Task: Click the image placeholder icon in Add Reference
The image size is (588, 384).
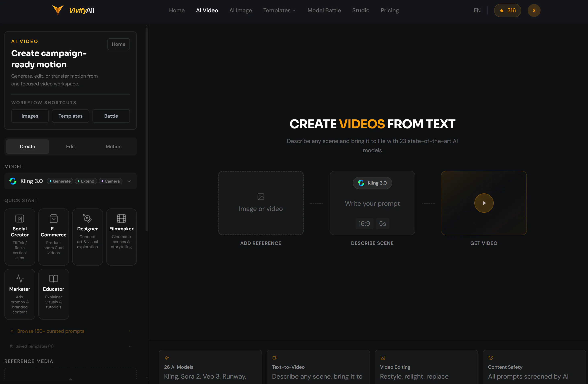Action: (261, 197)
